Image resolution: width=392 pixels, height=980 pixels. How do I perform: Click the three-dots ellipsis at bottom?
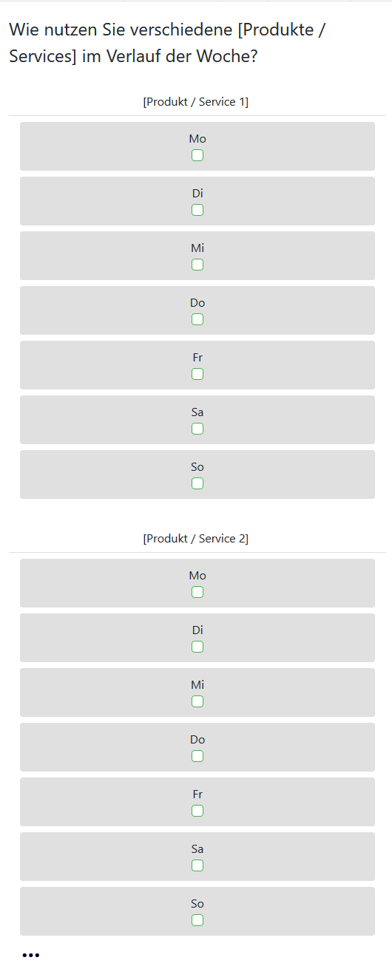pos(30,956)
